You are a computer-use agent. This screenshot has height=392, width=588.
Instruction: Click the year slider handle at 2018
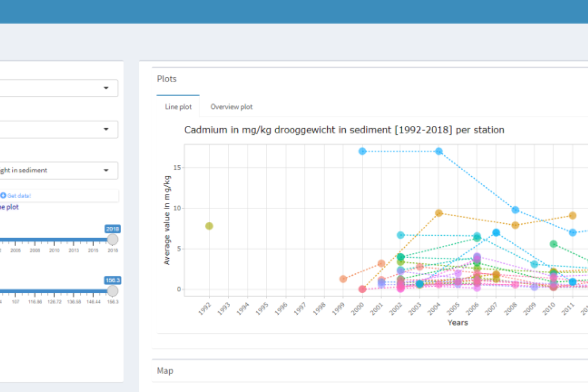point(112,240)
